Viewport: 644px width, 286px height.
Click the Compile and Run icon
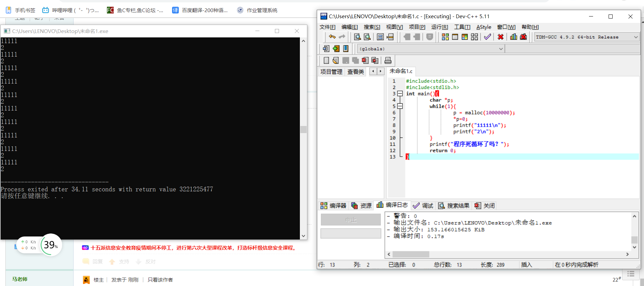point(465,37)
